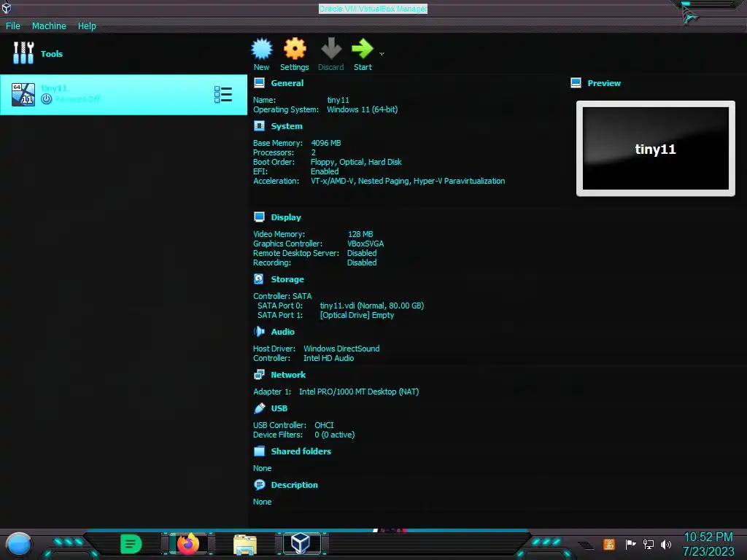747x560 pixels.
Task: Click Intel PRO/1000 MT Desktop adapter
Action: point(359,392)
